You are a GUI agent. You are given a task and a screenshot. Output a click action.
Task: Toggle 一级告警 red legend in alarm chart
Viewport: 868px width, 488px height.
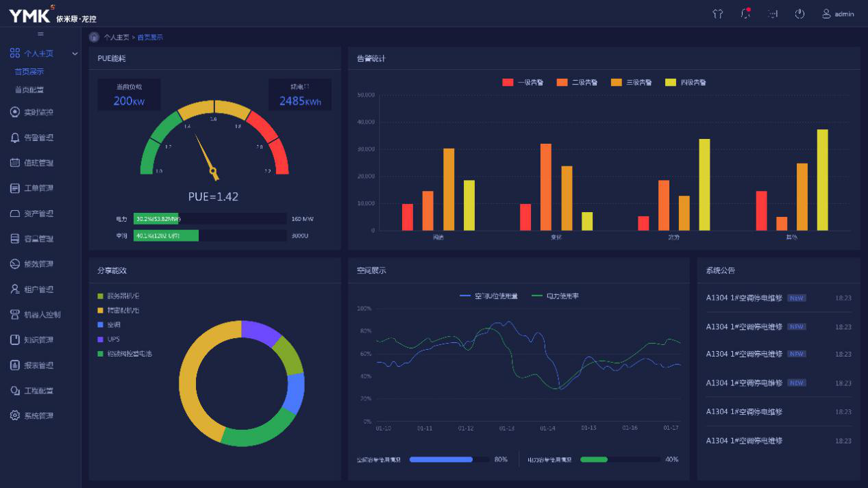[x=523, y=82]
